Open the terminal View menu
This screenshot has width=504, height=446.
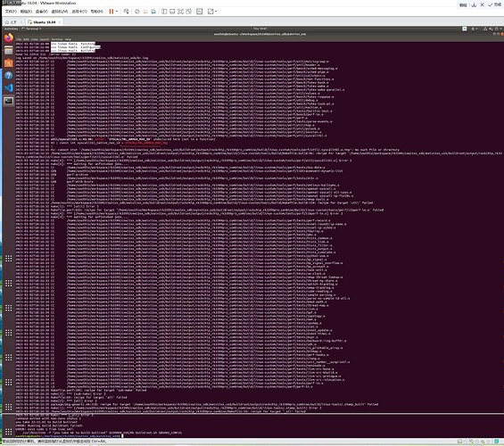pos(35,39)
